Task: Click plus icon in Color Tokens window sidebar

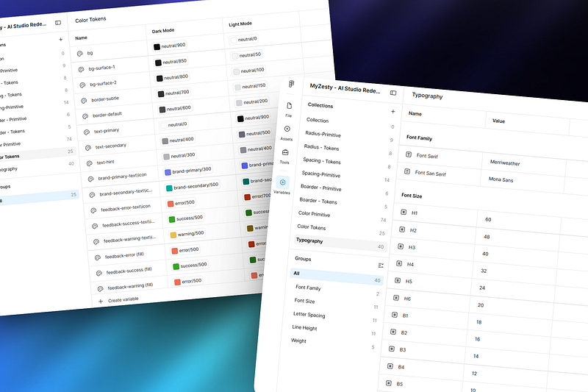Action: [x=61, y=40]
